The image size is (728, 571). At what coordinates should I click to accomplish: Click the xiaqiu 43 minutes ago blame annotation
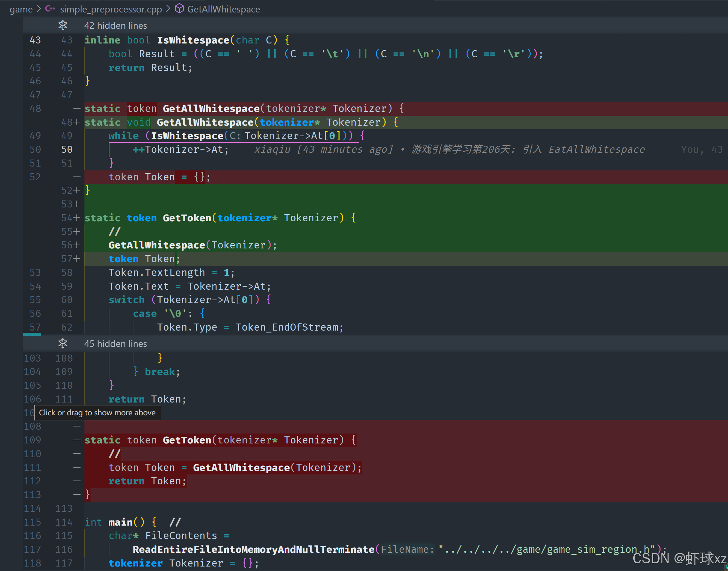[x=323, y=149]
